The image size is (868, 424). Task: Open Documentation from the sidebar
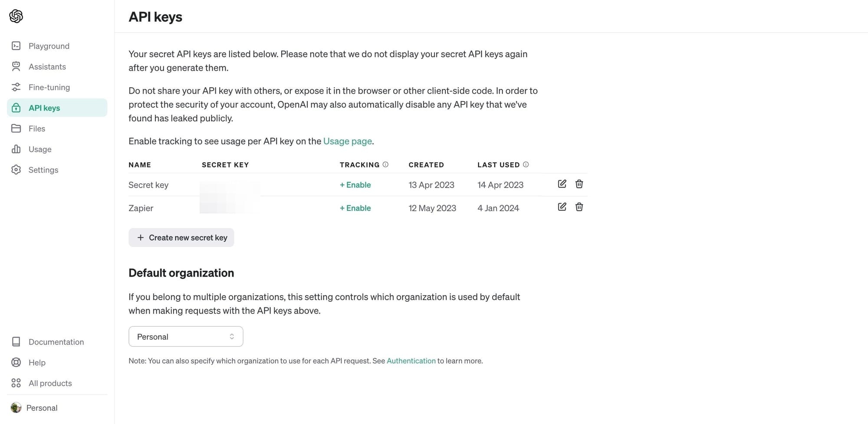pyautogui.click(x=56, y=342)
